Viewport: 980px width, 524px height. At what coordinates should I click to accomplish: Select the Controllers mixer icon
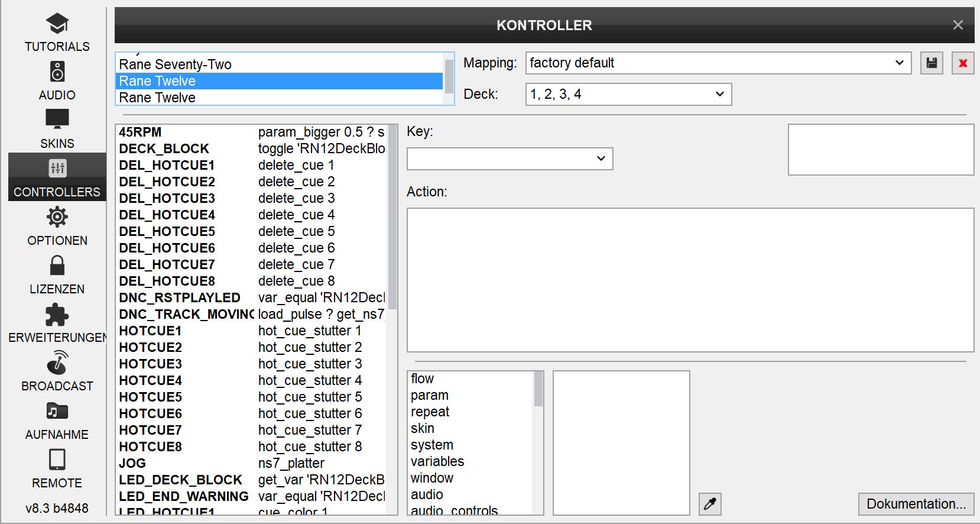pyautogui.click(x=57, y=169)
